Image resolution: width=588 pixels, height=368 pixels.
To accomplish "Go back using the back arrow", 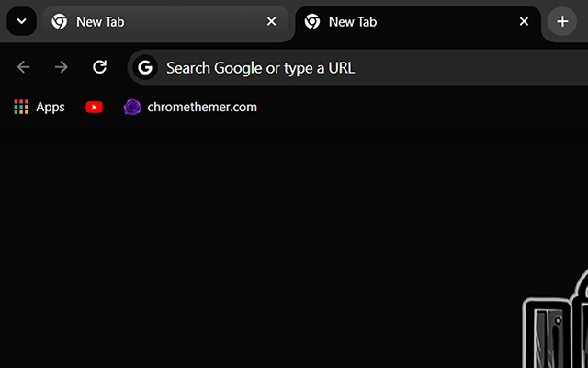I will pos(23,67).
